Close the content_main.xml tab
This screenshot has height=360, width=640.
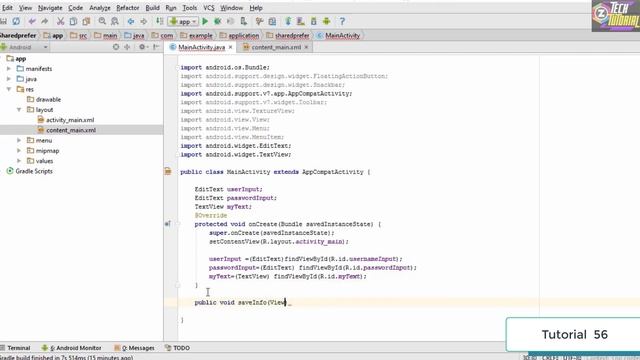pyautogui.click(x=306, y=47)
